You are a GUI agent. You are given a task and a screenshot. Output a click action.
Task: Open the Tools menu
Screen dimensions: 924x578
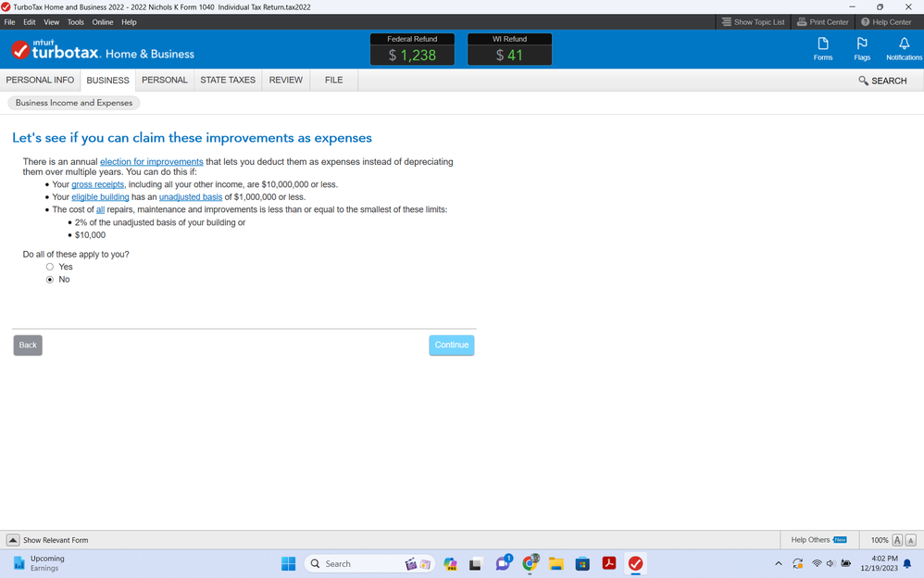click(75, 22)
